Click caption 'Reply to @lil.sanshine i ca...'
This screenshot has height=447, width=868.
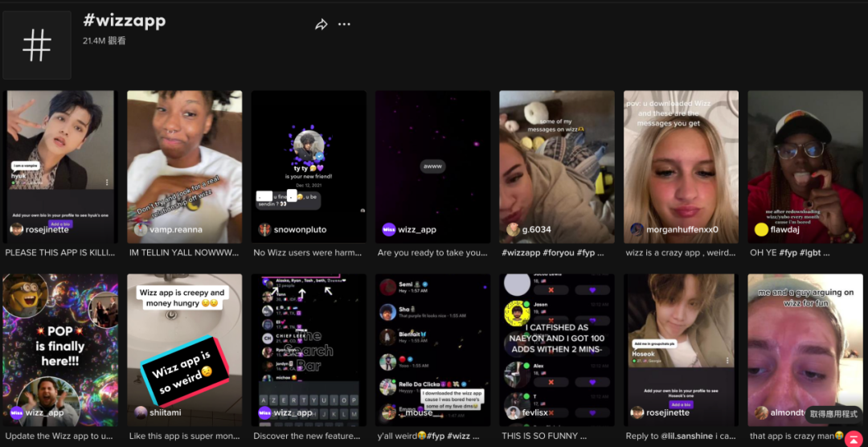[681, 436]
